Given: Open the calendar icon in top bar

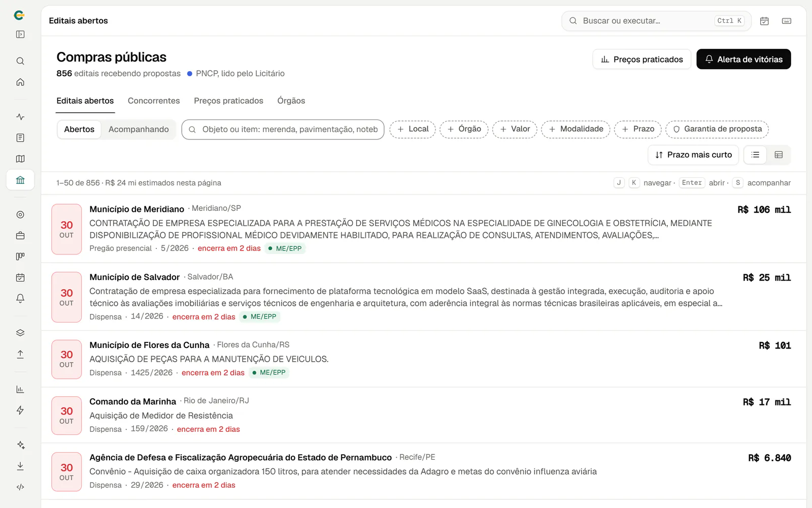Looking at the screenshot, I should click(764, 21).
